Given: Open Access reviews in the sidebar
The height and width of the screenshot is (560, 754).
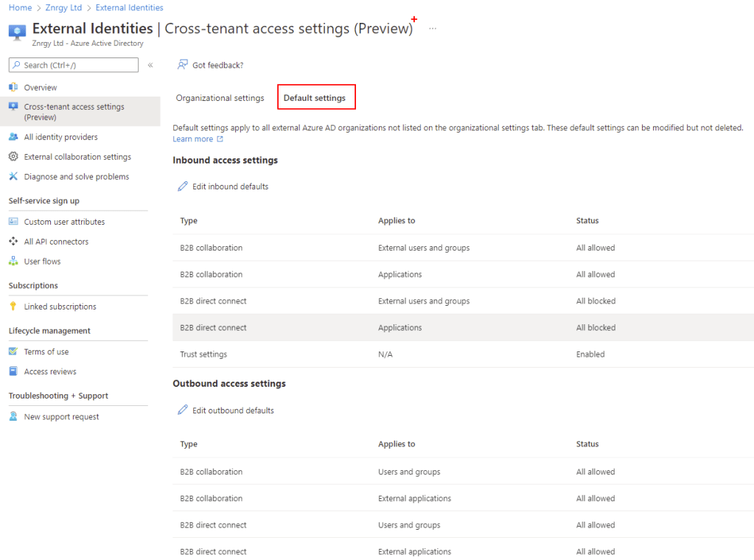Looking at the screenshot, I should 50,372.
